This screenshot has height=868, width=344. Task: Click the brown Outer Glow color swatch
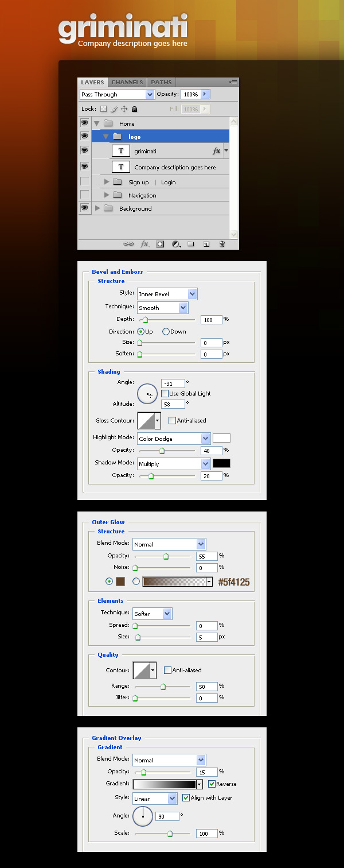[120, 582]
